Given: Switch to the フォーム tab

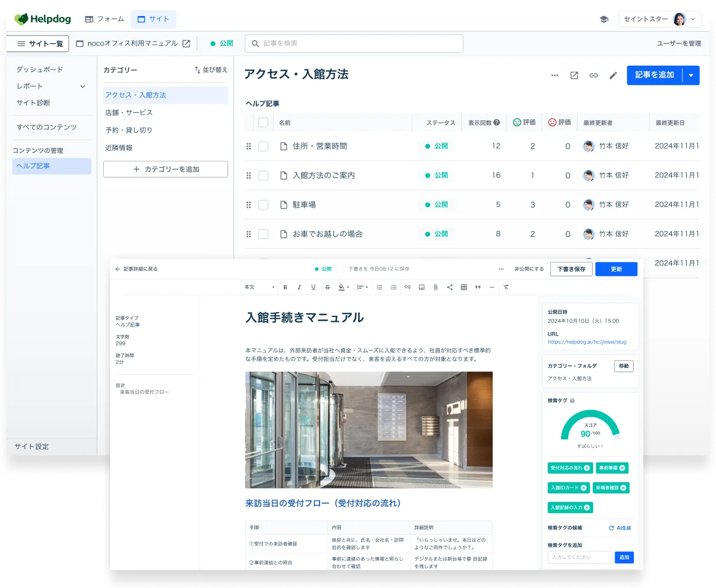Looking at the screenshot, I should [105, 19].
